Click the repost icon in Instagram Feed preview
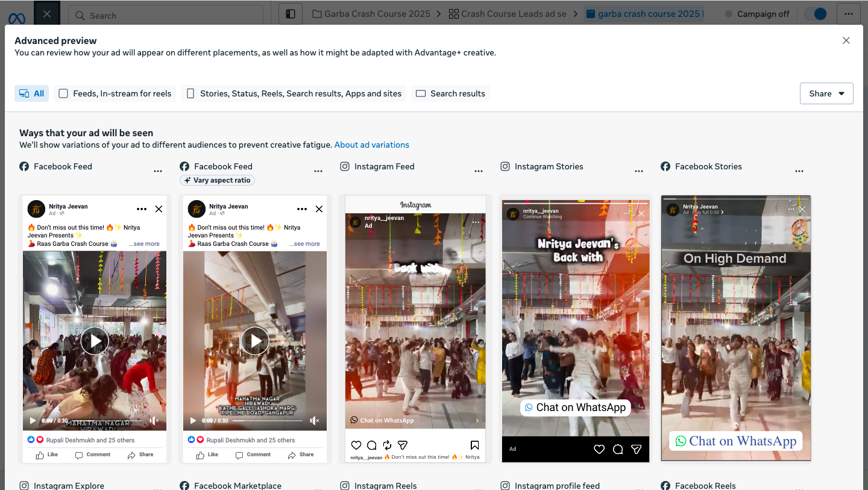Image resolution: width=868 pixels, height=490 pixels. click(387, 445)
